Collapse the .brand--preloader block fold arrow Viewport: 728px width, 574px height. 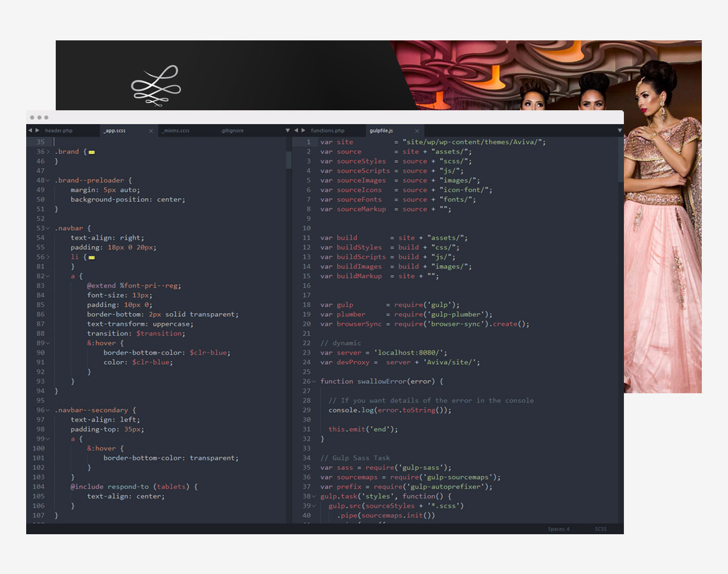coord(48,181)
